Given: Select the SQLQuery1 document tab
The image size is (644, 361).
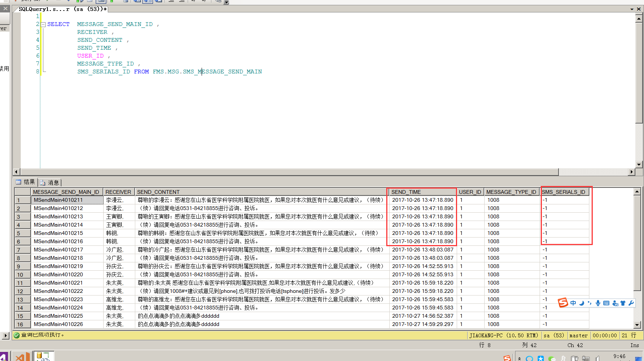Looking at the screenshot, I should coord(63,9).
